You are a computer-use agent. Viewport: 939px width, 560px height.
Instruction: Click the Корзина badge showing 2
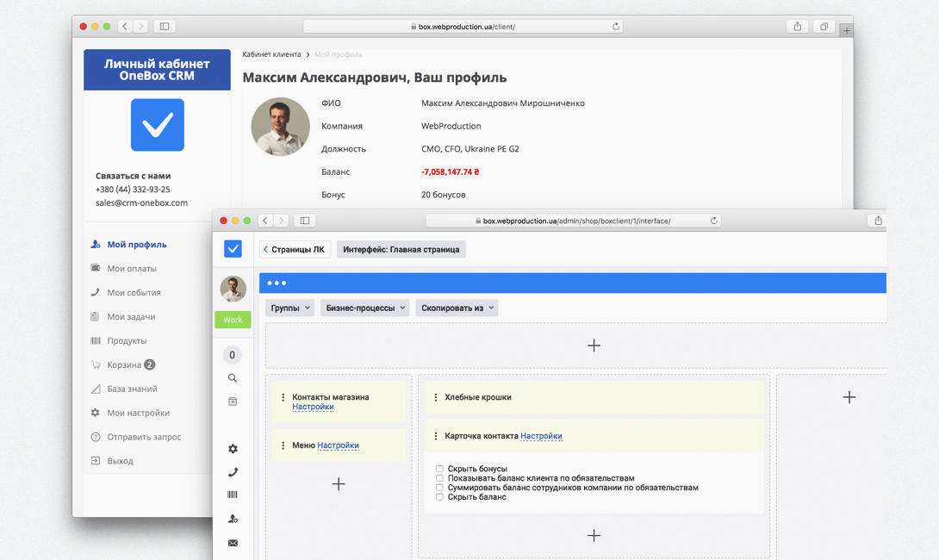tap(150, 364)
